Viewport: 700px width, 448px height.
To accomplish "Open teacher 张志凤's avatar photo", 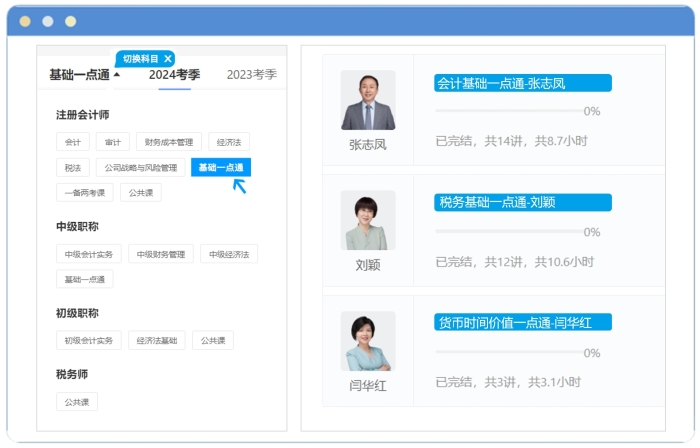I will click(x=368, y=100).
